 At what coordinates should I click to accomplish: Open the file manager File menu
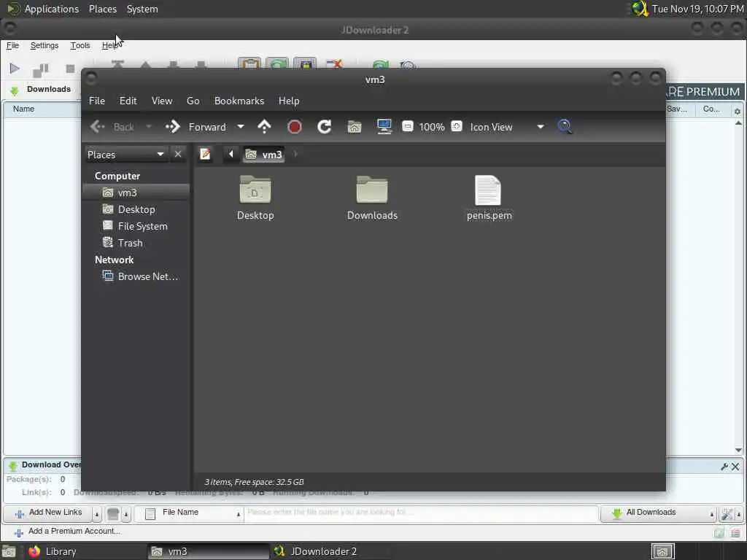point(97,101)
